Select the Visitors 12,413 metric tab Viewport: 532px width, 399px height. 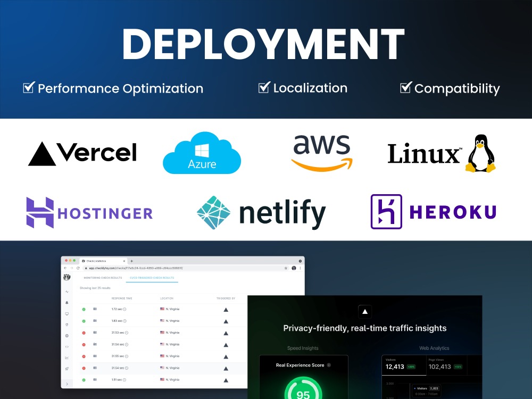pos(404,365)
